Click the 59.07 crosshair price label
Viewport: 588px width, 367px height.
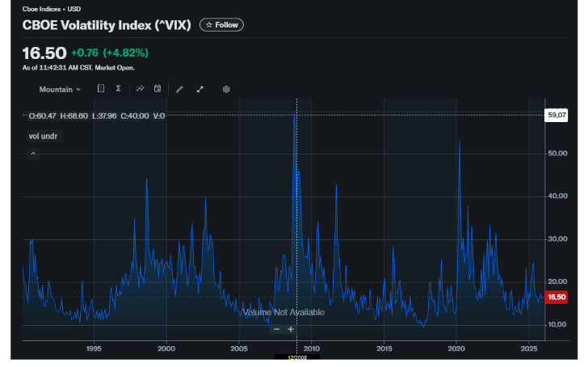pos(556,116)
